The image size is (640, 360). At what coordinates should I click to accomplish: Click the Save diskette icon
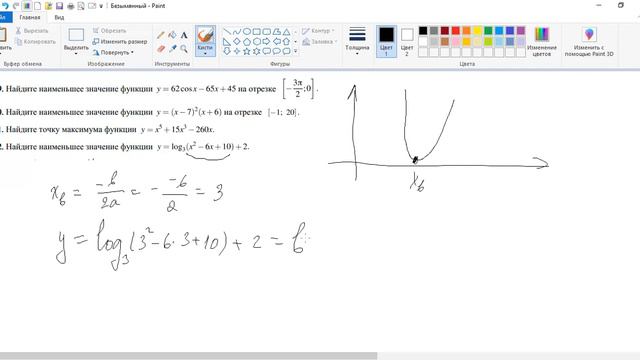pyautogui.click(x=60, y=6)
